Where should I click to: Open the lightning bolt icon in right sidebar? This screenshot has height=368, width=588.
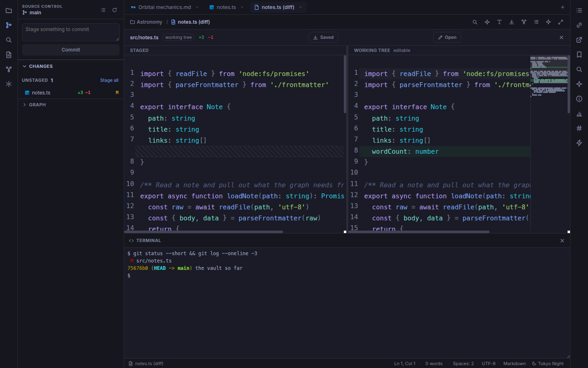click(579, 143)
